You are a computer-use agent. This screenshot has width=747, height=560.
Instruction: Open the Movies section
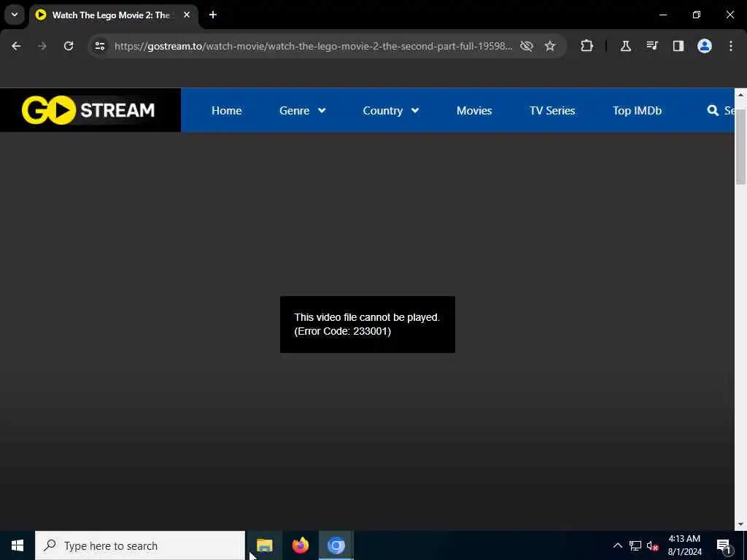[474, 111]
